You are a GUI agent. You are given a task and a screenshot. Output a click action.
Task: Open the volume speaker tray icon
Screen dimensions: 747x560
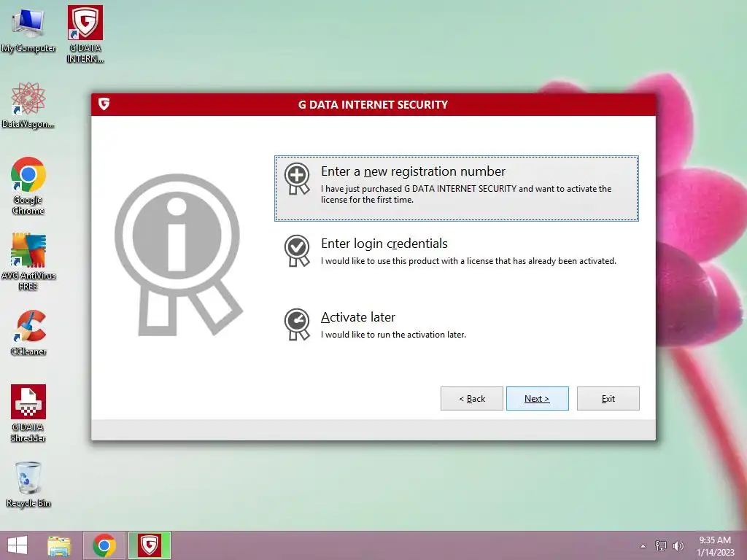(x=678, y=546)
